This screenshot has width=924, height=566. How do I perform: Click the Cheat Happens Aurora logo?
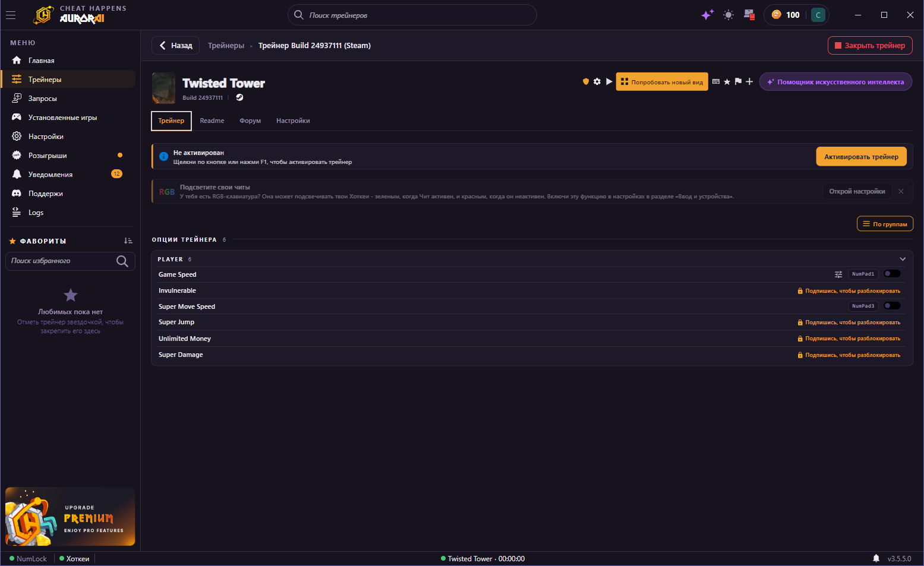coord(80,15)
